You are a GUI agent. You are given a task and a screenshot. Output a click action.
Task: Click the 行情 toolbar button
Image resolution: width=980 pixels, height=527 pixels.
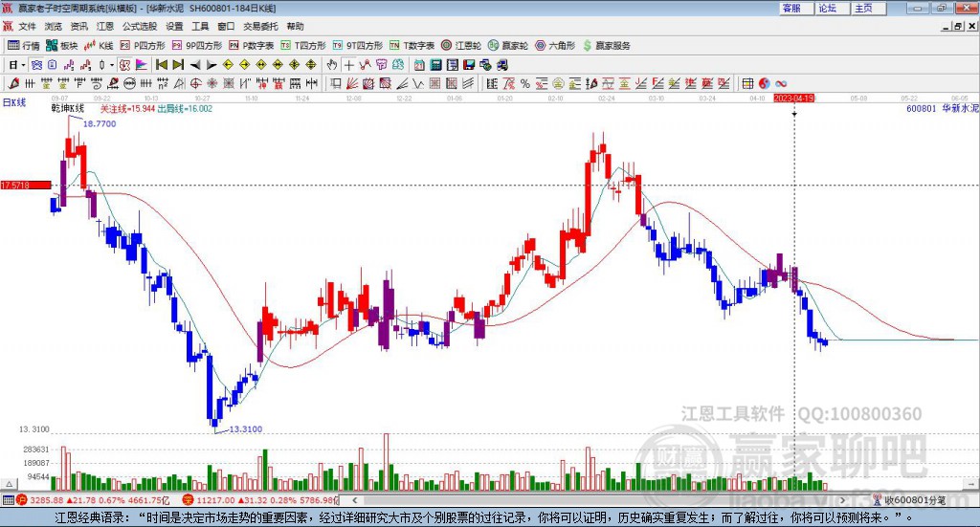click(24, 46)
